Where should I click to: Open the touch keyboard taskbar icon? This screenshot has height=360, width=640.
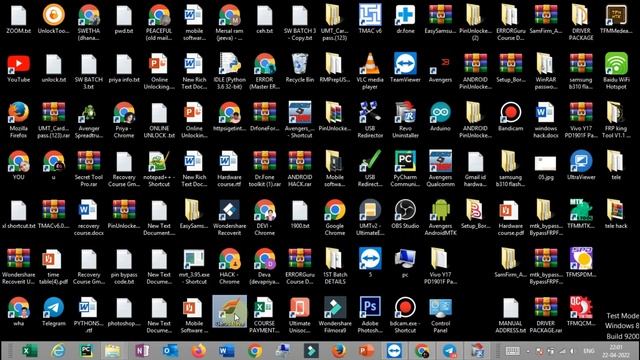(512, 351)
